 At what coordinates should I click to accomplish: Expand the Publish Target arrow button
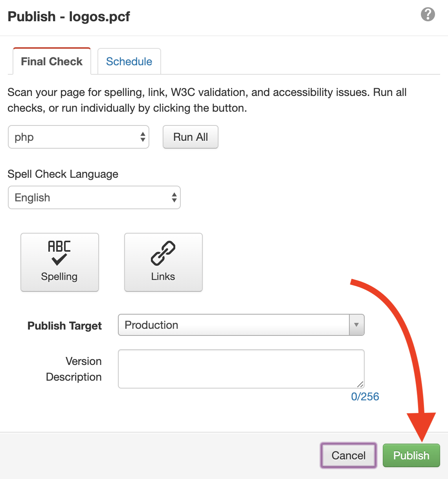pos(356,325)
